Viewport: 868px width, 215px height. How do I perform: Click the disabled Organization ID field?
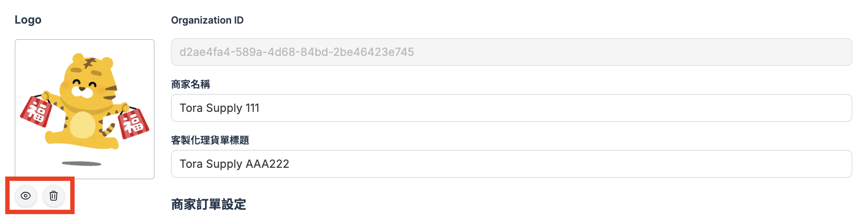pos(511,52)
